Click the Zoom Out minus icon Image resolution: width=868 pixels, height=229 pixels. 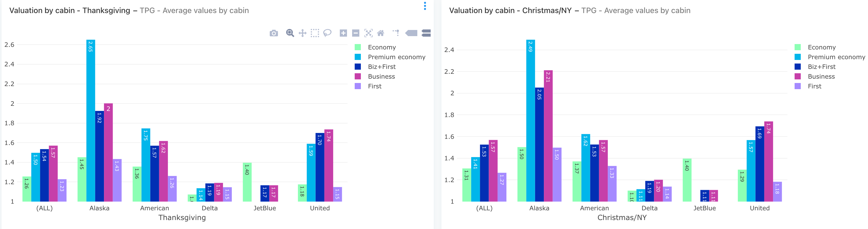[x=355, y=33]
